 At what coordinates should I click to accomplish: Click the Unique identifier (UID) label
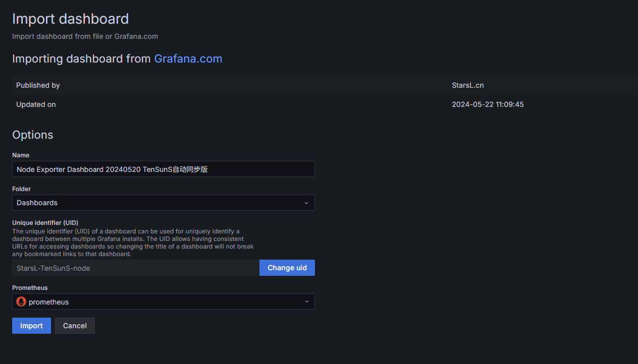tap(45, 222)
